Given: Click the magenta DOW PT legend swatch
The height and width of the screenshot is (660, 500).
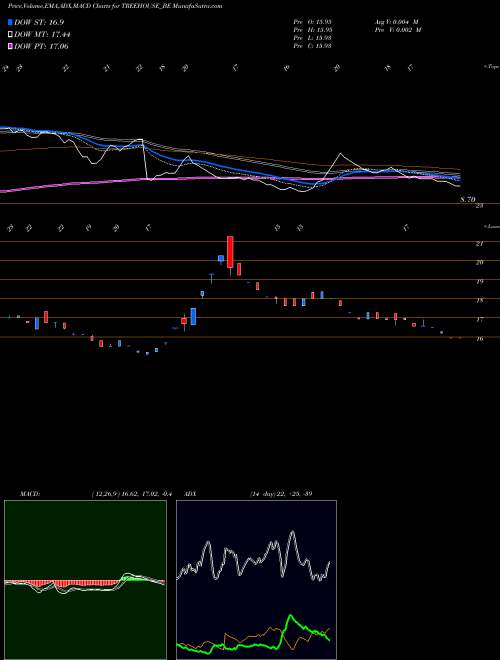Looking at the screenshot, I should [x=10, y=46].
